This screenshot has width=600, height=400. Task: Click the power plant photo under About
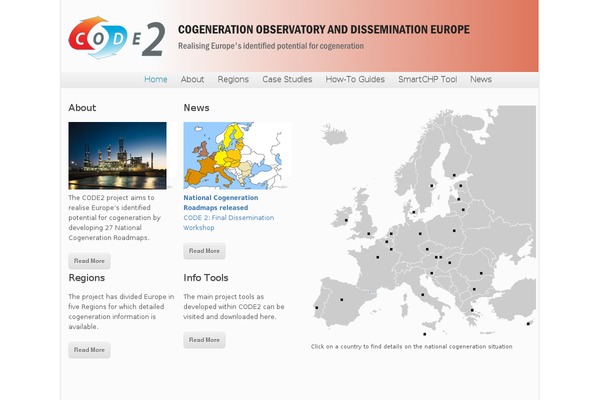click(117, 156)
